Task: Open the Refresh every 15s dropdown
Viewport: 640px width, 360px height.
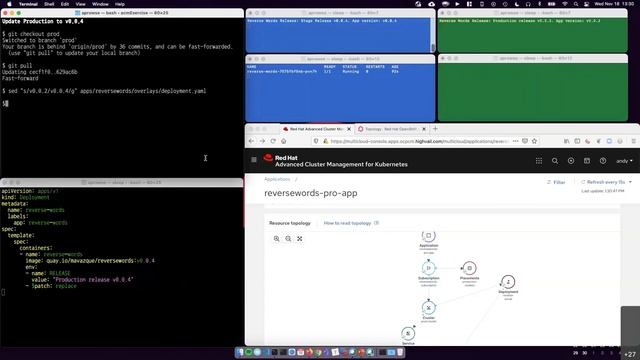Action: click(x=607, y=182)
